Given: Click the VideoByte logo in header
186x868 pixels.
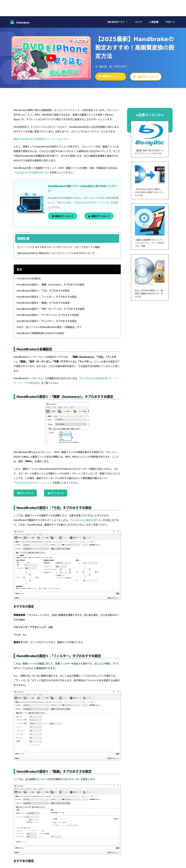Looking at the screenshot, I should (20, 22).
